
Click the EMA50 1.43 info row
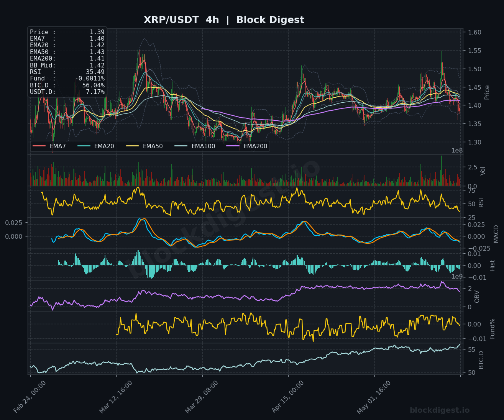pos(67,52)
